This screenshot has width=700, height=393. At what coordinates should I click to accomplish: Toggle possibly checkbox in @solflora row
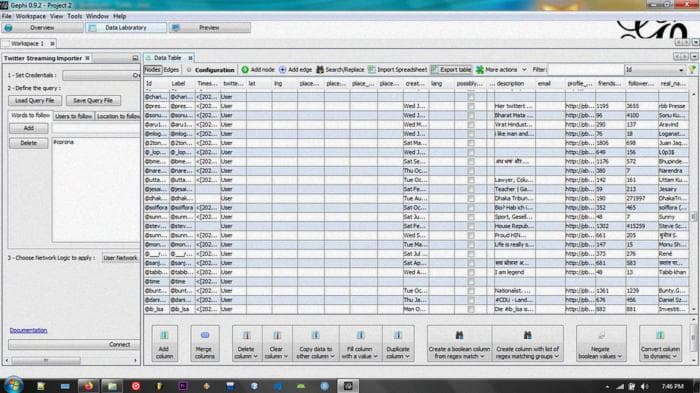pyautogui.click(x=471, y=208)
